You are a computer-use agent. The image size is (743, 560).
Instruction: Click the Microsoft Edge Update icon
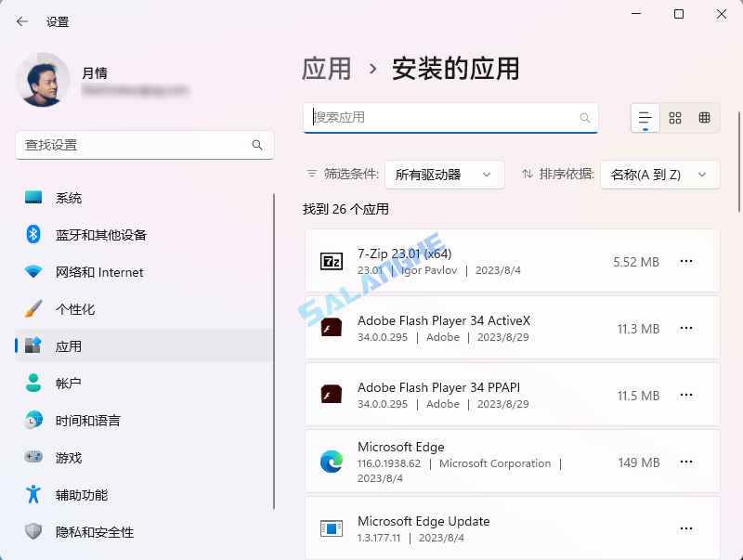(330, 527)
